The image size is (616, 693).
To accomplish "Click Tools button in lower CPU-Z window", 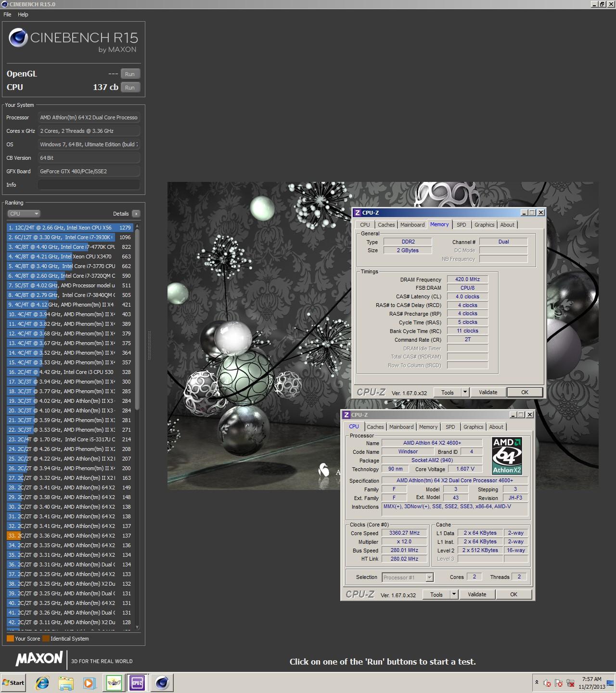I will point(436,594).
